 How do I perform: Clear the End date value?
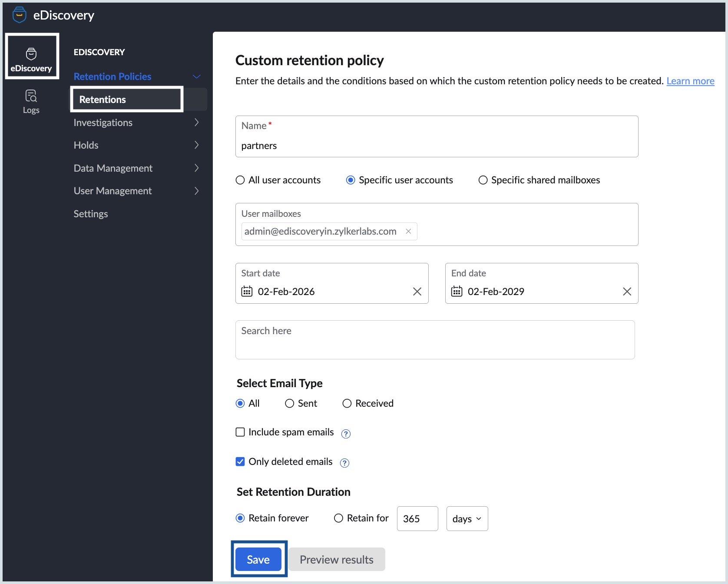[x=627, y=292]
